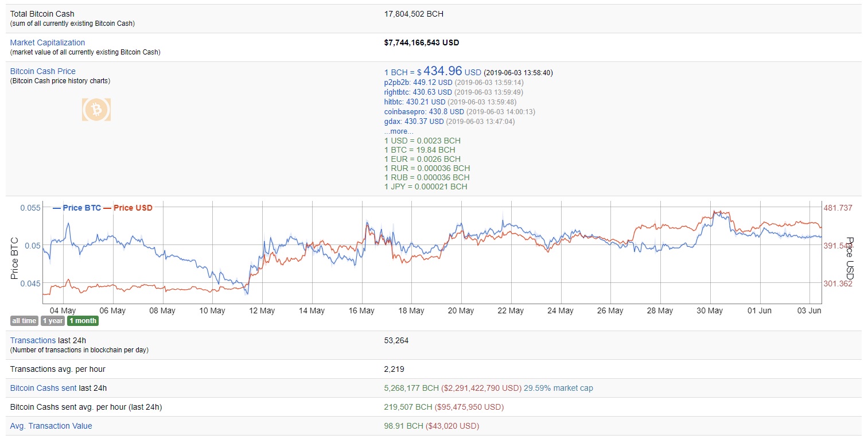
Task: Click the 30 May date on chart axis
Action: 710,310
